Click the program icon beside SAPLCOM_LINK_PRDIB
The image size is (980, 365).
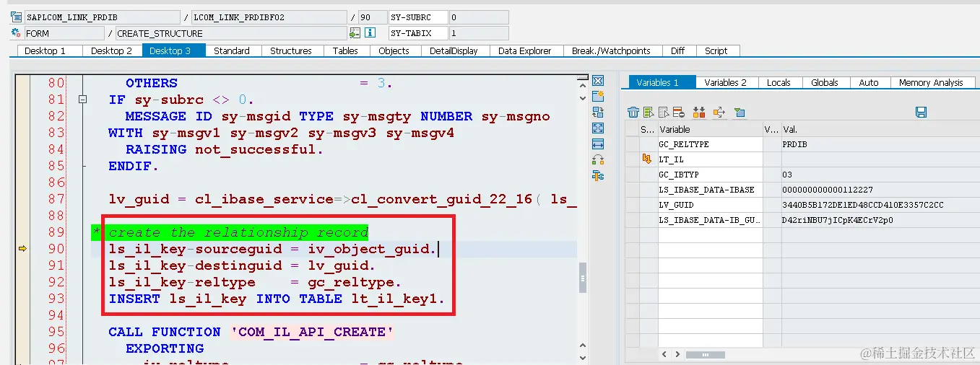[x=16, y=17]
